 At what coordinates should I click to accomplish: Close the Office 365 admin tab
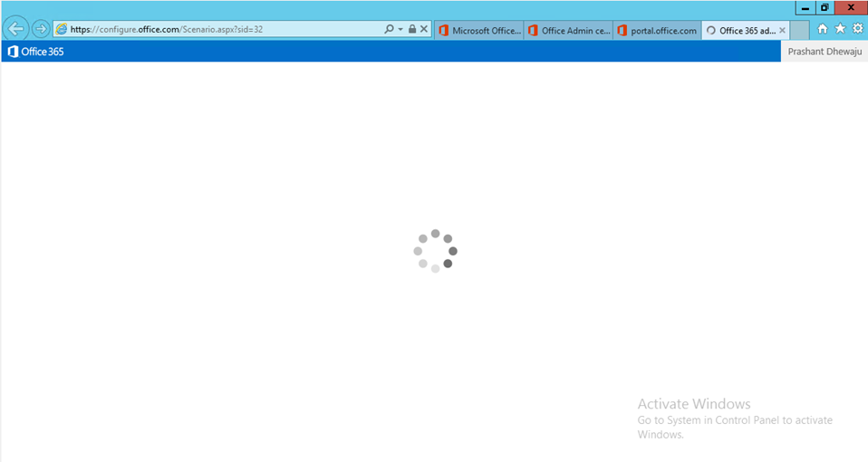pos(782,31)
